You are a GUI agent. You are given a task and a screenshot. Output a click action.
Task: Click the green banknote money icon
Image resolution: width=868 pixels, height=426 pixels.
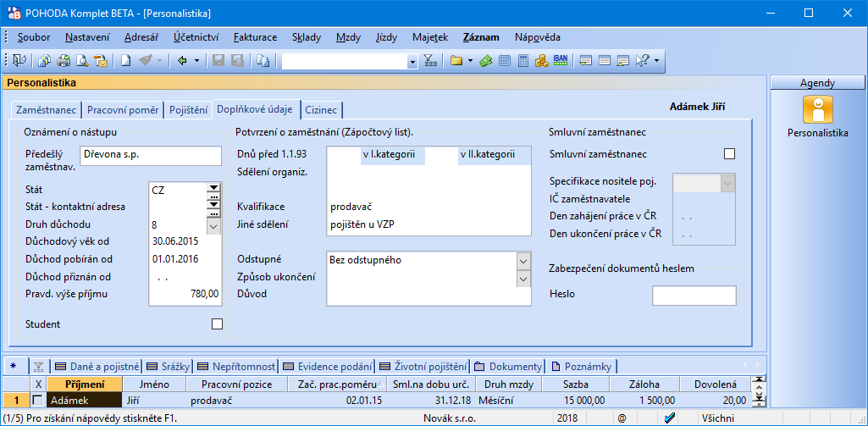tap(485, 60)
